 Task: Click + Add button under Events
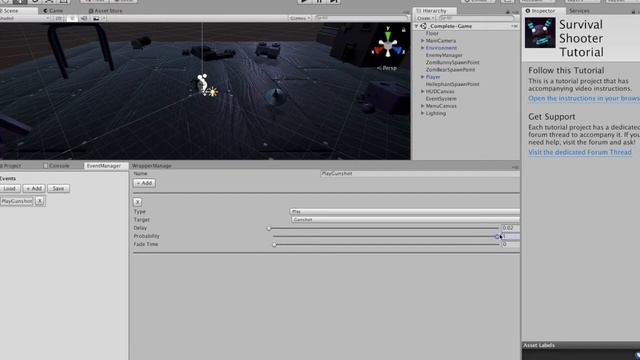pyautogui.click(x=34, y=189)
